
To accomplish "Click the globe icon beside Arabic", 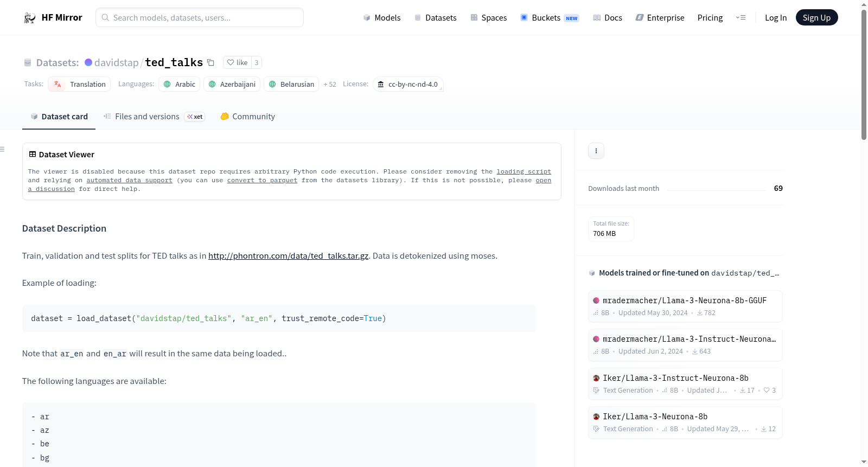I will pyautogui.click(x=167, y=84).
